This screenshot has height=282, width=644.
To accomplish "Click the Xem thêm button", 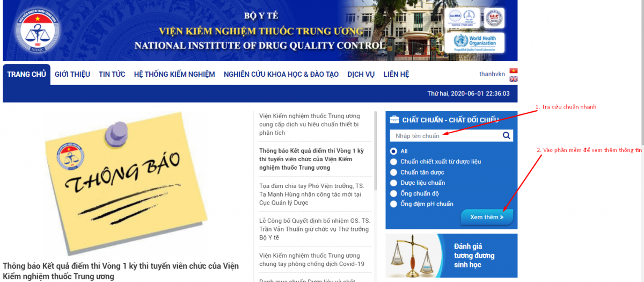I will [x=487, y=217].
